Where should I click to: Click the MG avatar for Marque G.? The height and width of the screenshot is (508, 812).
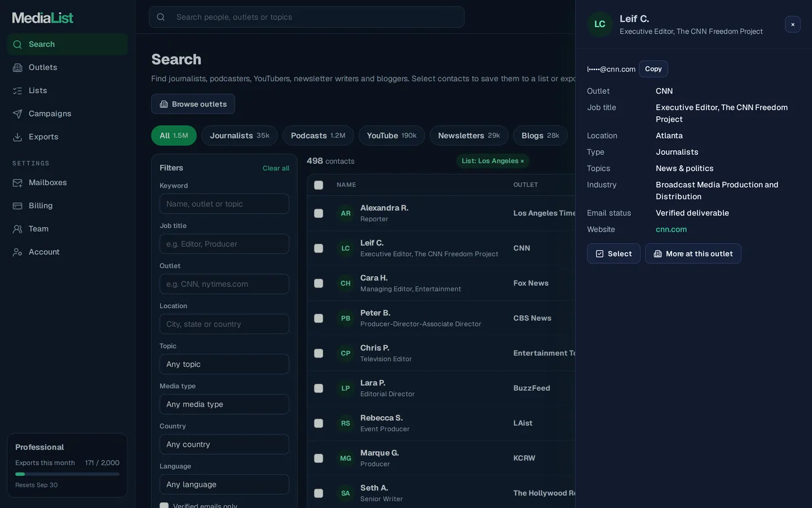346,458
